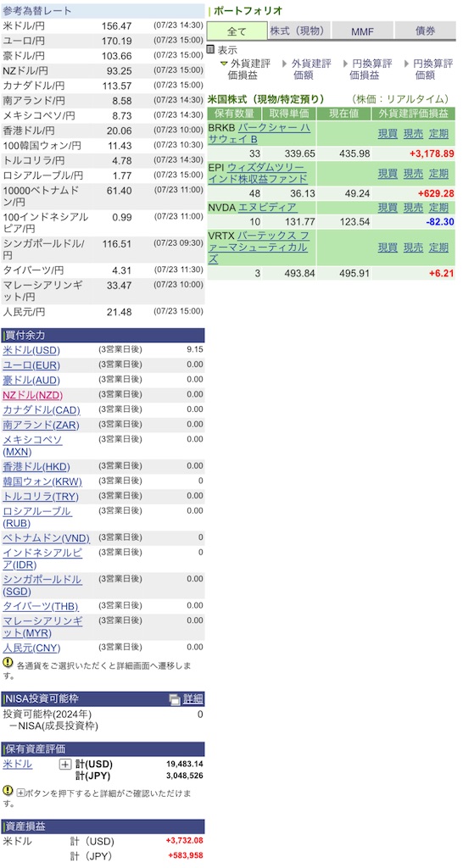Open NZドル(NZD) buying power link
463x868 pixels.
33,395
